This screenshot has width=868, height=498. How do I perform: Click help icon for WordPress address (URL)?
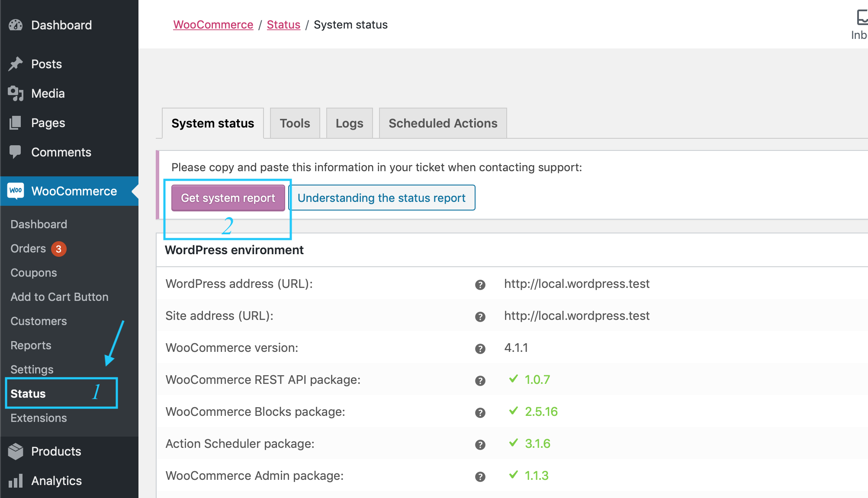[480, 284]
